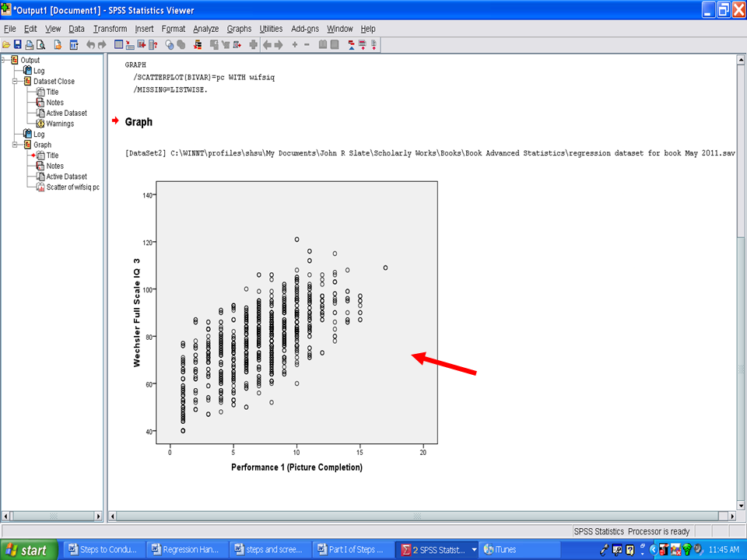The width and height of the screenshot is (747, 560).
Task: Click the Print icon in the toolbar
Action: coord(29,45)
